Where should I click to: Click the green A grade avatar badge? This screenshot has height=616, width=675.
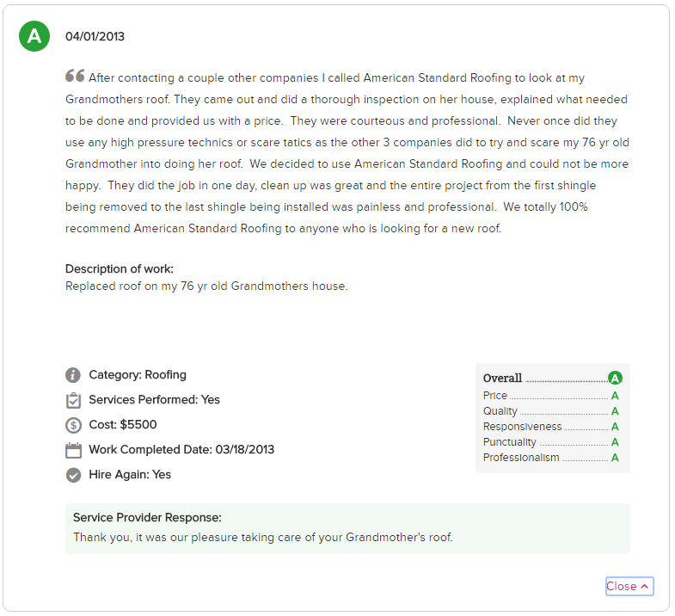click(34, 36)
